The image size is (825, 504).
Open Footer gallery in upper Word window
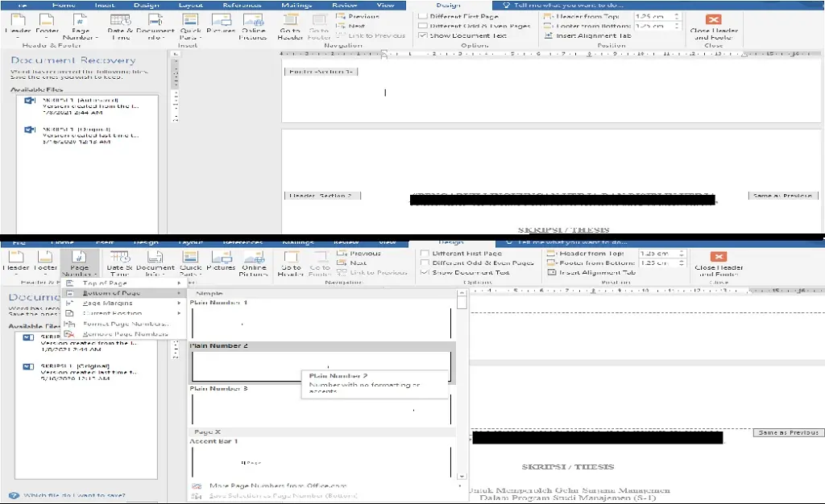point(47,27)
